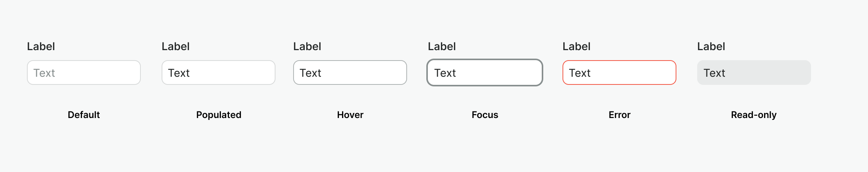Click the Read-only caption text

click(754, 115)
